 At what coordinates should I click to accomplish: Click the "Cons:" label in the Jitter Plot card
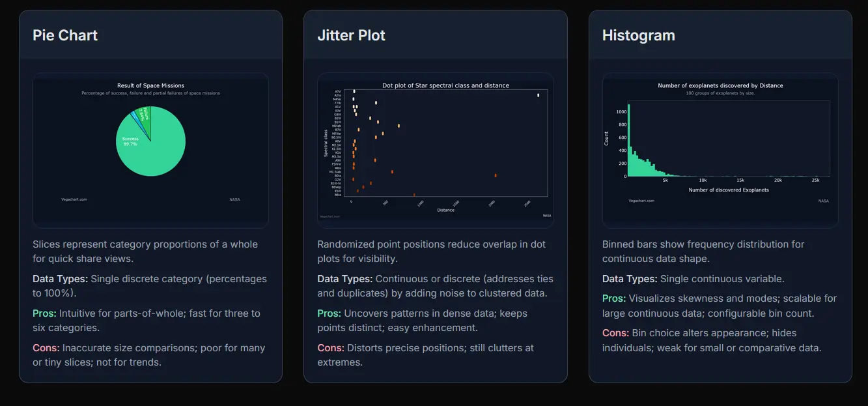click(x=331, y=348)
